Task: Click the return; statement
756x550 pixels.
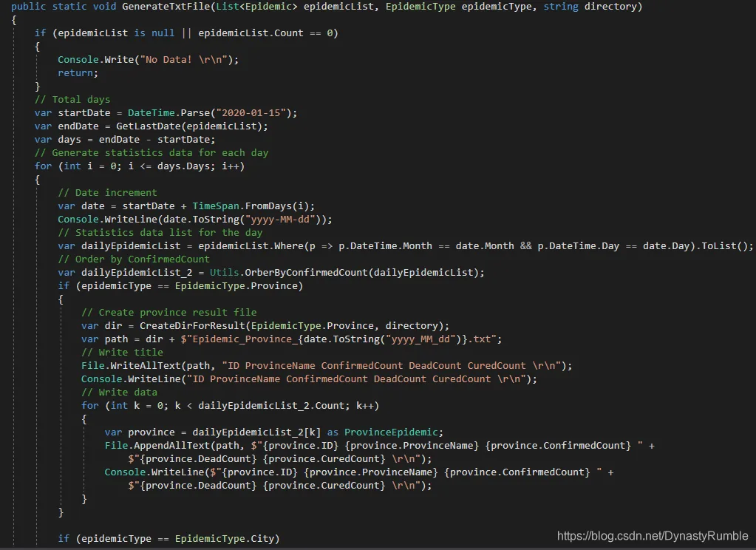Action: pyautogui.click(x=78, y=73)
